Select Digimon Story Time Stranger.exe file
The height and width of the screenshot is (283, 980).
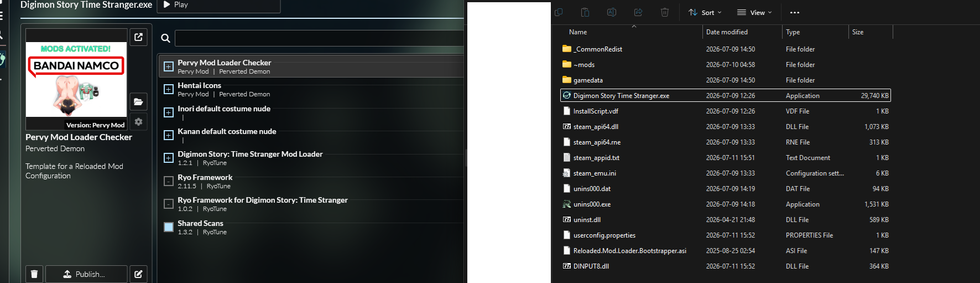coord(726,96)
